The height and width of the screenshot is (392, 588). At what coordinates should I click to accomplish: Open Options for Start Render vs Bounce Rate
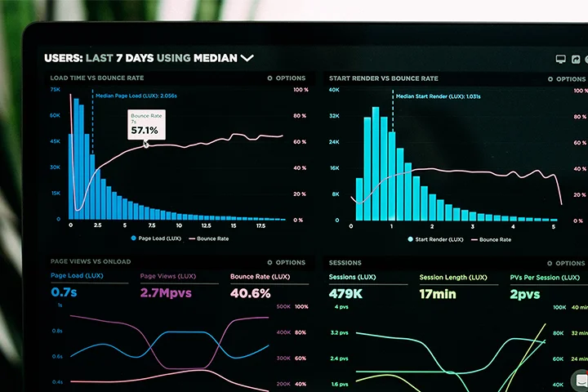pyautogui.click(x=567, y=79)
